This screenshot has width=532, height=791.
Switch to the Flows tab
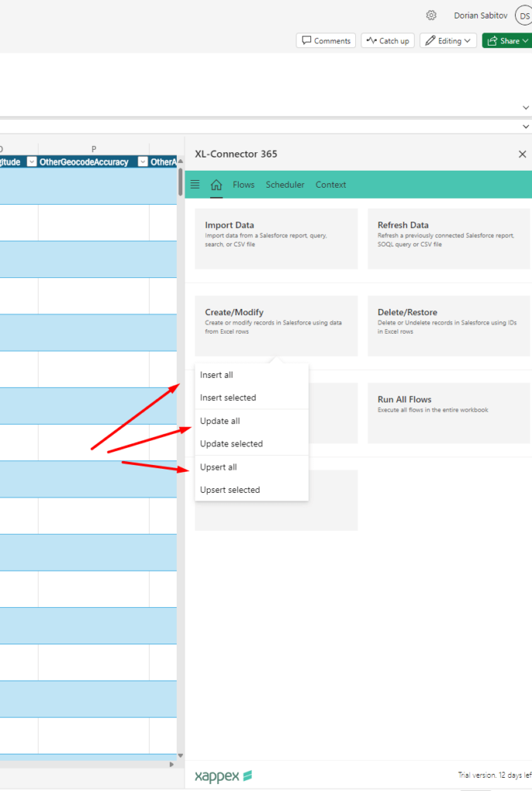point(243,185)
